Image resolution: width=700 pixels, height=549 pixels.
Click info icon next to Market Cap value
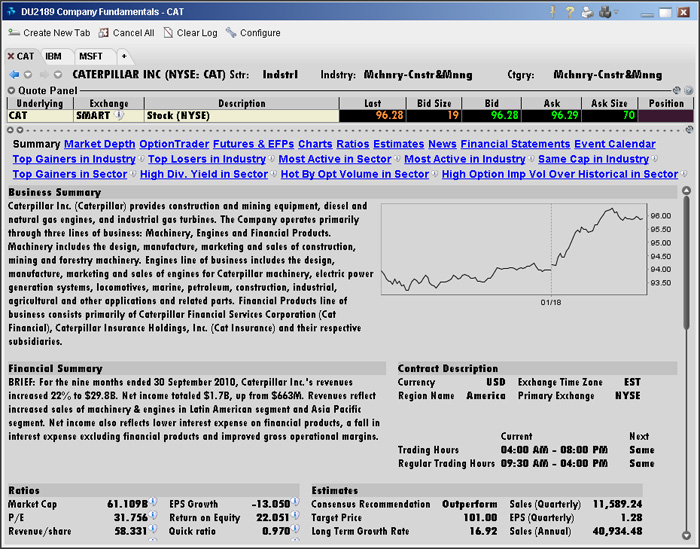click(155, 504)
